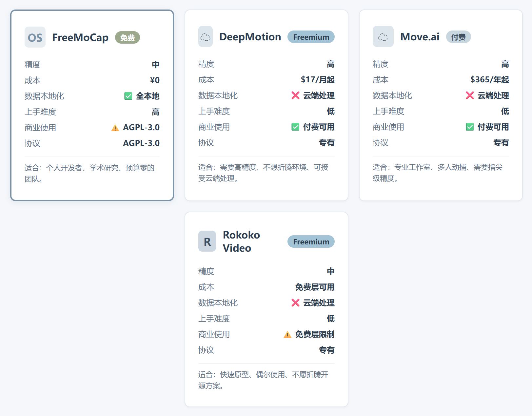Click Move.ai description 适合:专业工作室
Image resolution: width=532 pixels, height=416 pixels.
(x=438, y=173)
